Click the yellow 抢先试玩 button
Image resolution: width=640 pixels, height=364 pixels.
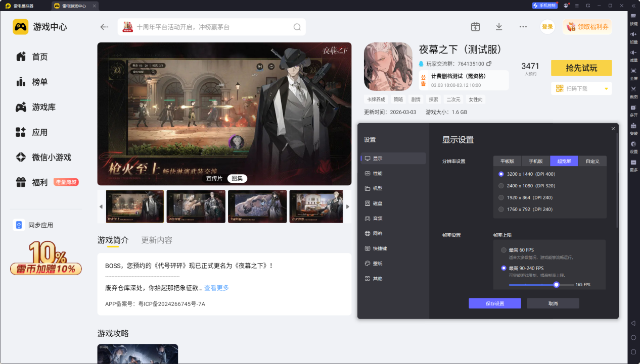(581, 68)
